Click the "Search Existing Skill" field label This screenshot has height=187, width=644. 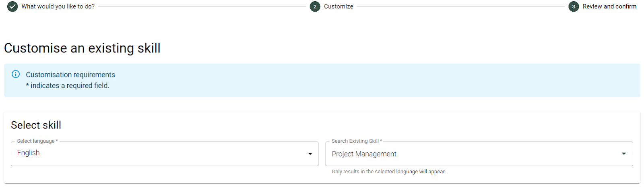[355, 141]
